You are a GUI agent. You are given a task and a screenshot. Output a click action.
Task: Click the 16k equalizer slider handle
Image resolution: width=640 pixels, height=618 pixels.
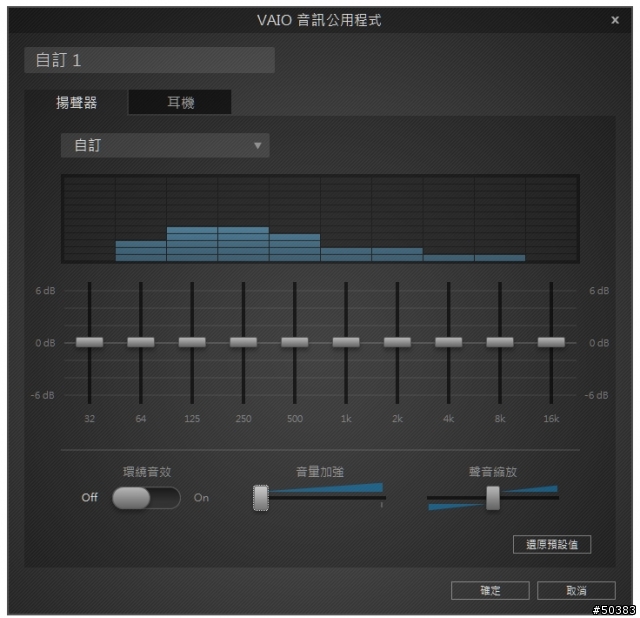click(551, 342)
